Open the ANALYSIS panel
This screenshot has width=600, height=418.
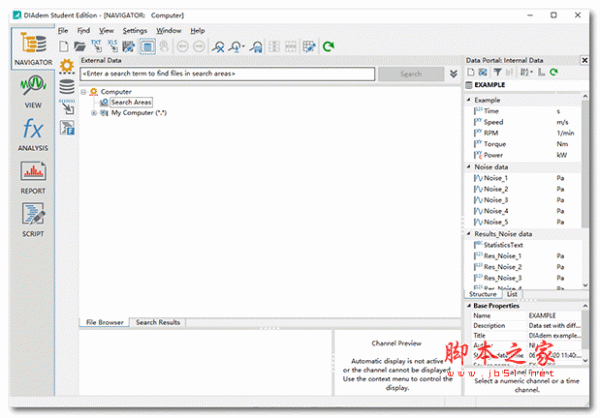(x=33, y=135)
